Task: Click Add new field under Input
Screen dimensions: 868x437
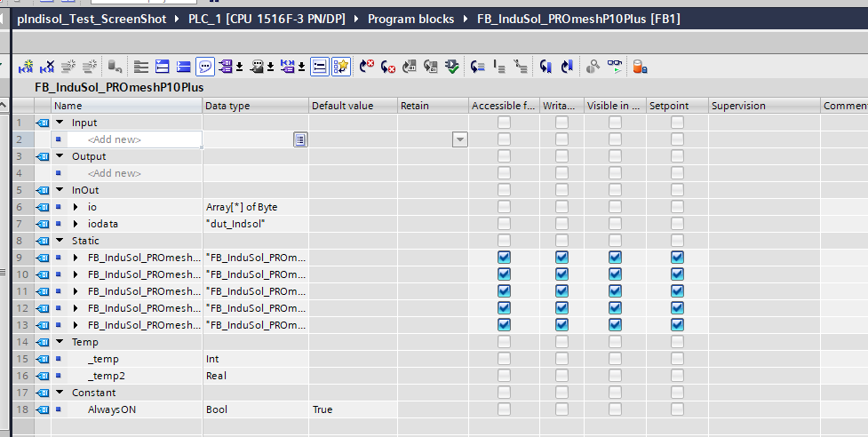Action: click(114, 139)
